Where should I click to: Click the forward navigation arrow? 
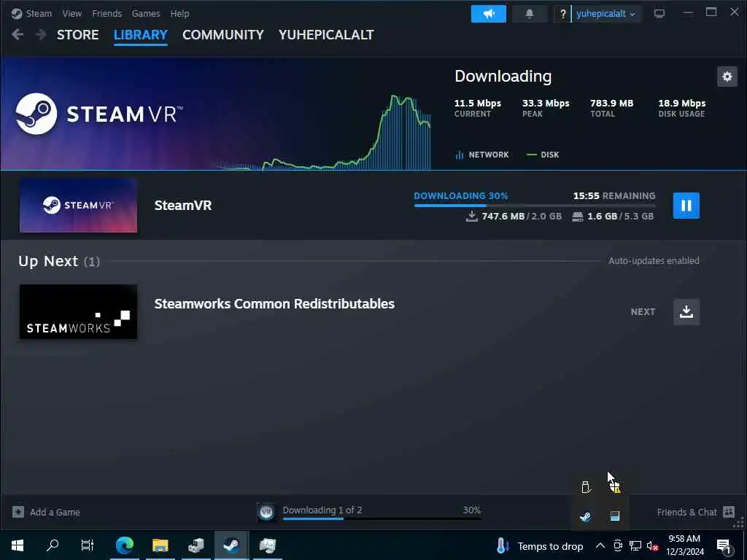(41, 34)
